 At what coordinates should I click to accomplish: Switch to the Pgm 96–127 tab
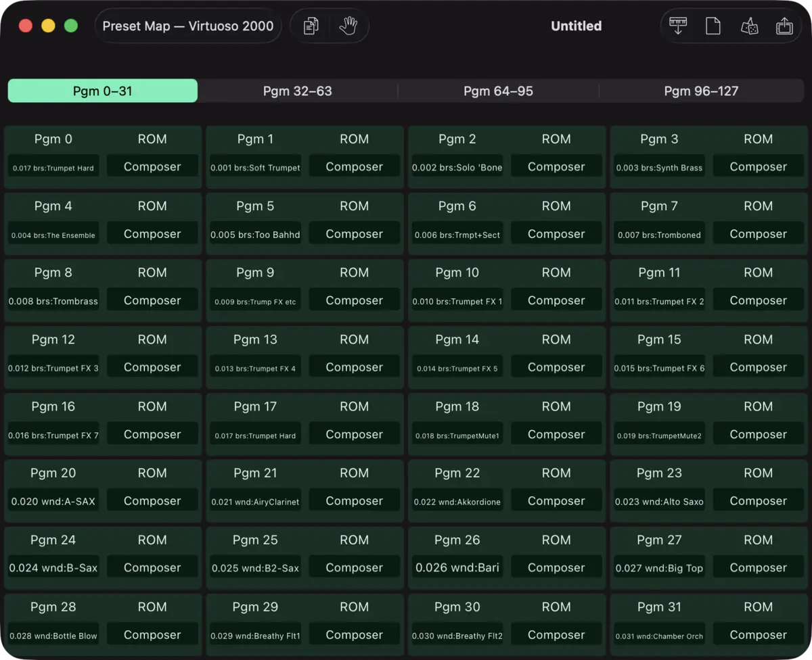point(701,91)
